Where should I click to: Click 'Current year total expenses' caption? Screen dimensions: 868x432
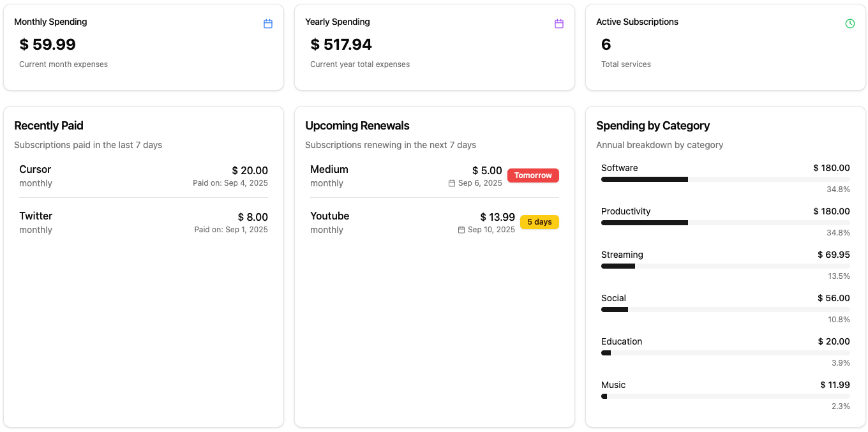360,64
